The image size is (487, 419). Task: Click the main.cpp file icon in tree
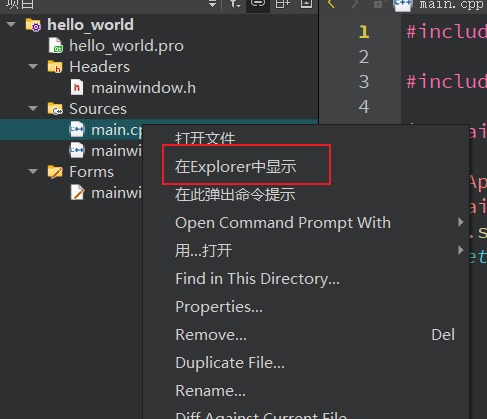(77, 130)
